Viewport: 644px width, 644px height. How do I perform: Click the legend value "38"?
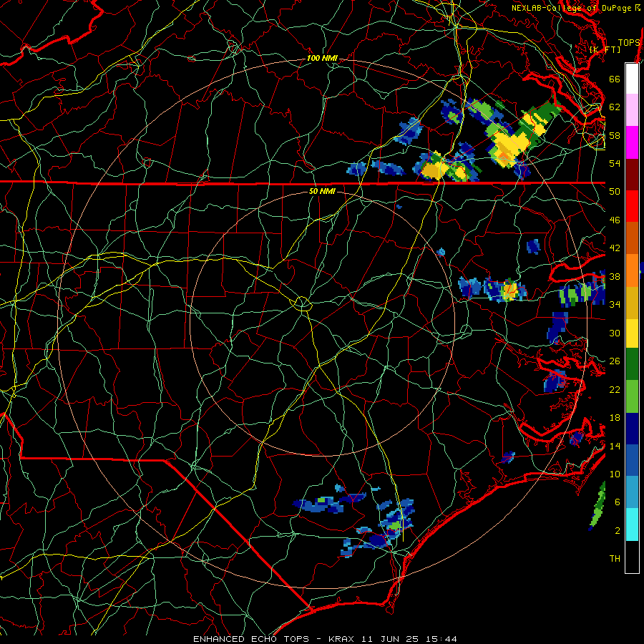pos(615,276)
